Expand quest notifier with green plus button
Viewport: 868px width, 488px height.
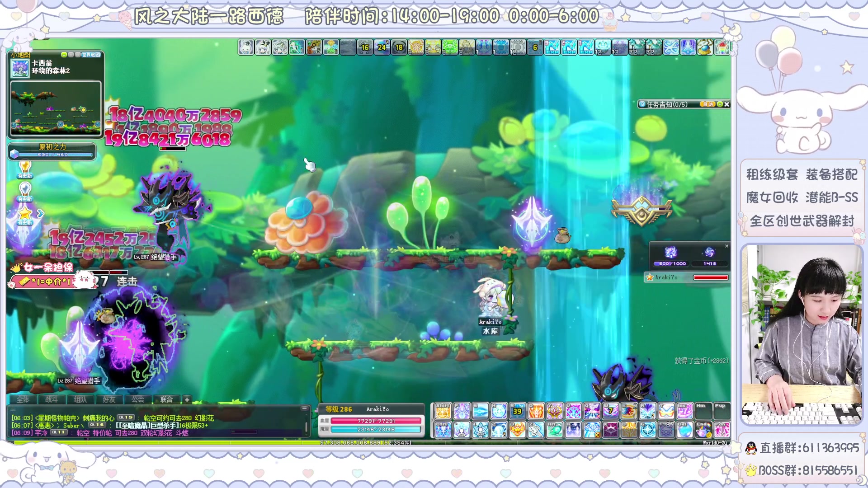click(720, 104)
